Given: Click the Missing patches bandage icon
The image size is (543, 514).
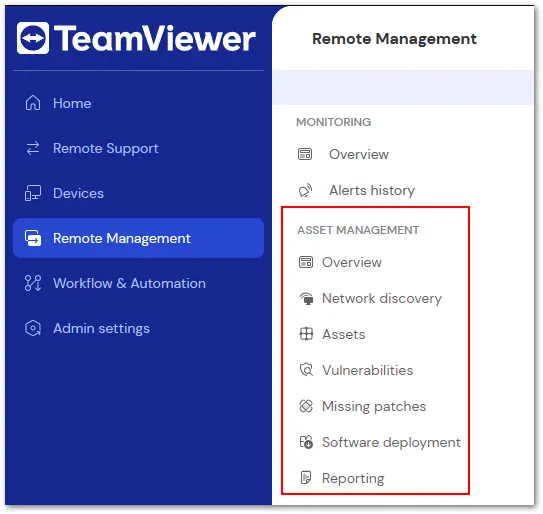Looking at the screenshot, I should [306, 406].
